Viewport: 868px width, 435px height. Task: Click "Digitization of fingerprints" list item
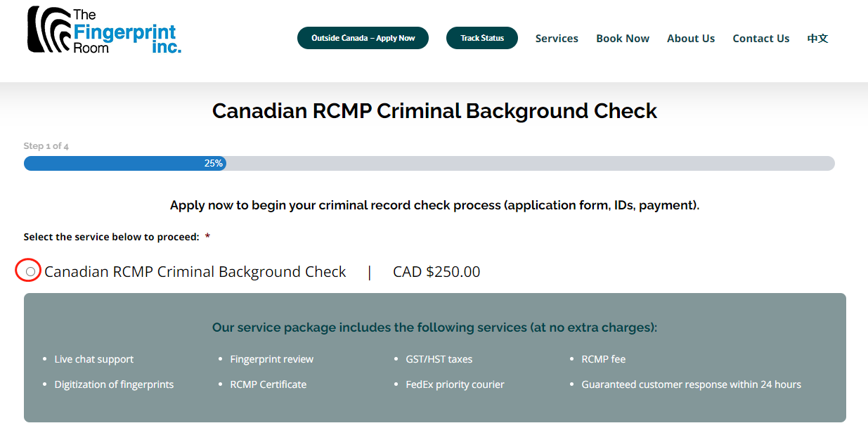point(114,384)
